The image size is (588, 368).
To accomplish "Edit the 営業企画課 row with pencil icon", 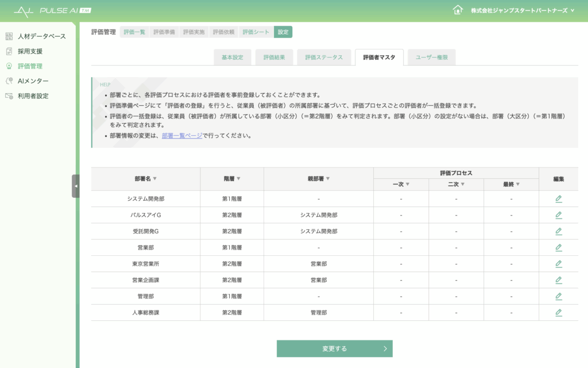I will (558, 280).
